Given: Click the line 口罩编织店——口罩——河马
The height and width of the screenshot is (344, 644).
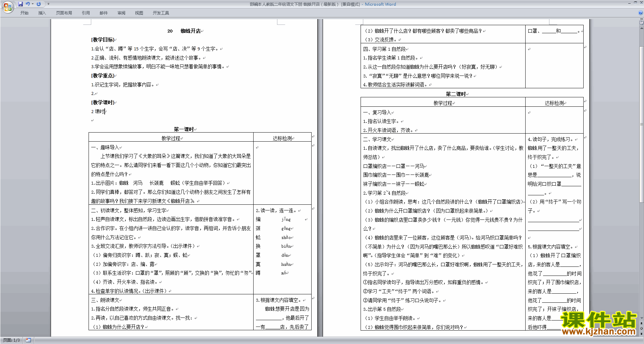Looking at the screenshot, I should click(x=393, y=166).
